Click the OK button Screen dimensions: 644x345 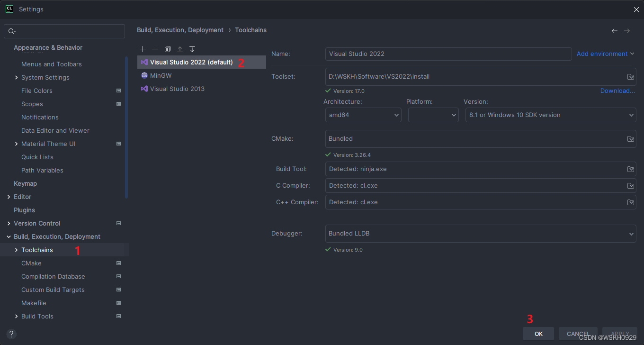[538, 334]
